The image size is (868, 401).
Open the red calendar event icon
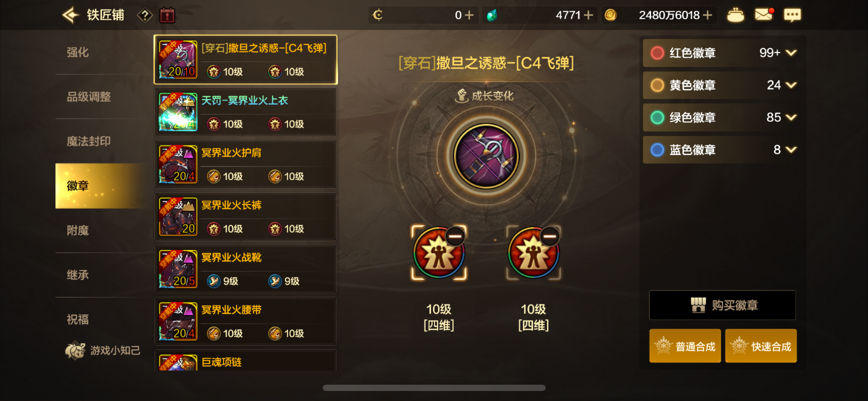click(x=167, y=15)
